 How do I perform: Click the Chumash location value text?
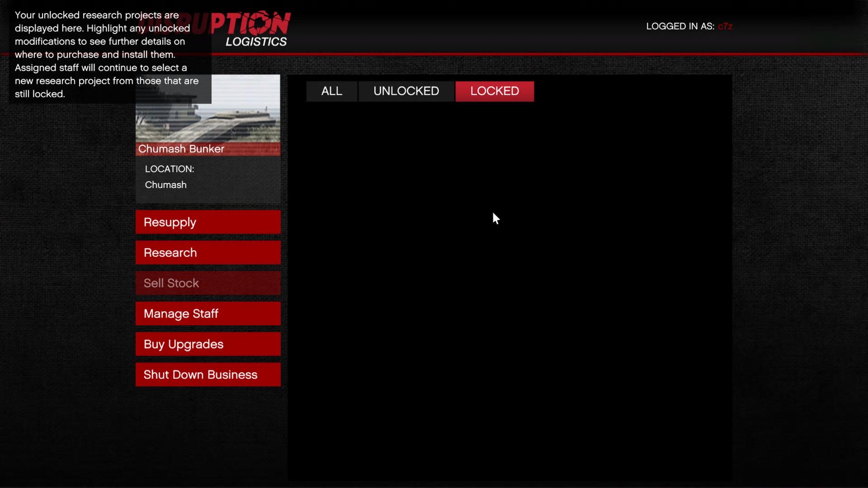pyautogui.click(x=166, y=185)
